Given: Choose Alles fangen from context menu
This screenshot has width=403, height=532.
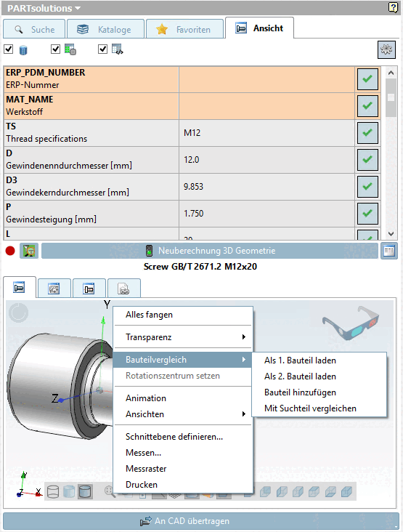Looking at the screenshot, I should (184, 315).
